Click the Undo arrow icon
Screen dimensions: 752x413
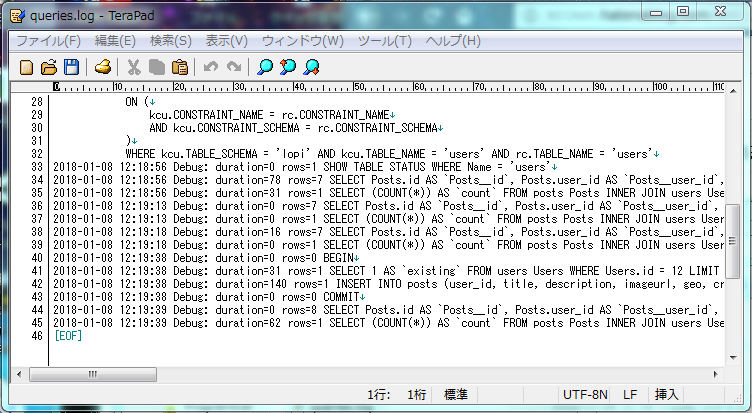[211, 67]
